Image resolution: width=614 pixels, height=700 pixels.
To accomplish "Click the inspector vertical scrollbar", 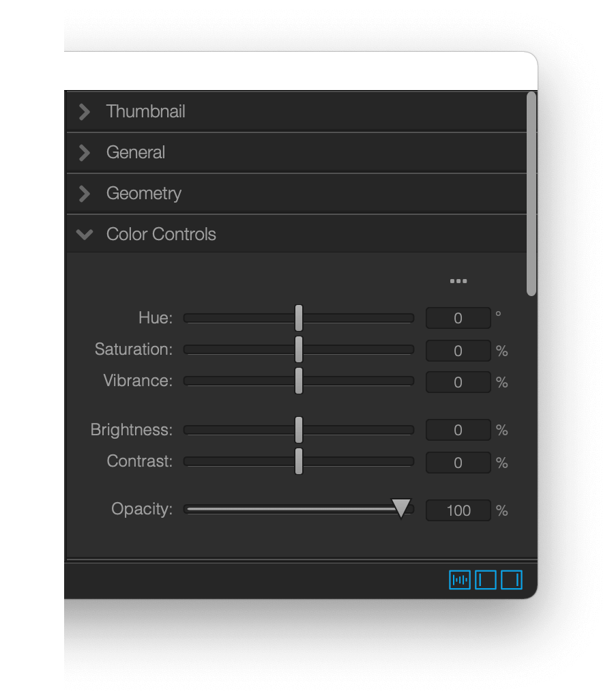I will click(531, 194).
